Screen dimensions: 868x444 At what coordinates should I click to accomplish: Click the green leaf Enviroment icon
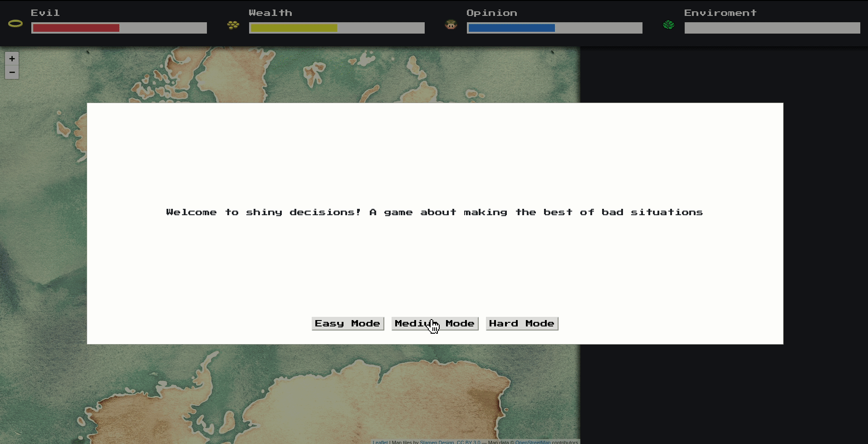pyautogui.click(x=668, y=25)
